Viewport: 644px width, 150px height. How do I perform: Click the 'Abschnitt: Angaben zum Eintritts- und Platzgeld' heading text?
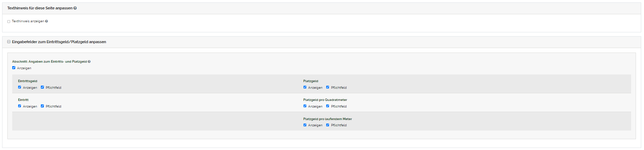49,62
